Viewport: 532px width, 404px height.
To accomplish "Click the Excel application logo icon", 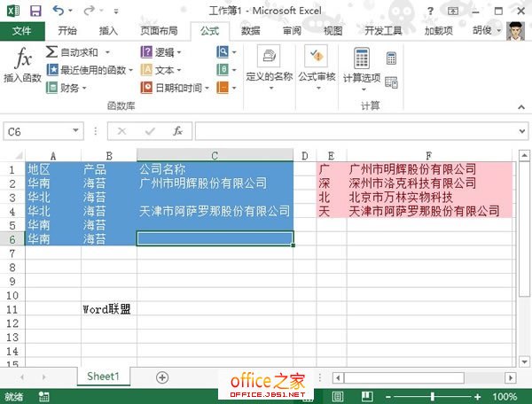I will coord(13,11).
